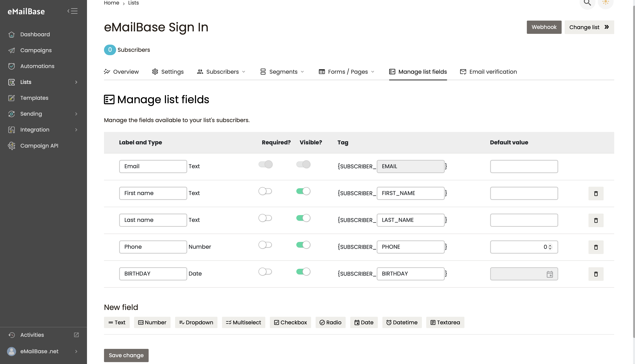Add a new Checkbox field
This screenshot has width=635, height=364.
[290, 322]
